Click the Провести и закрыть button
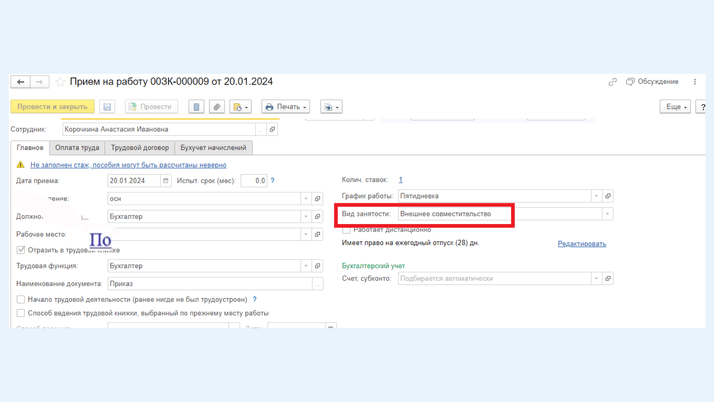 tap(52, 107)
